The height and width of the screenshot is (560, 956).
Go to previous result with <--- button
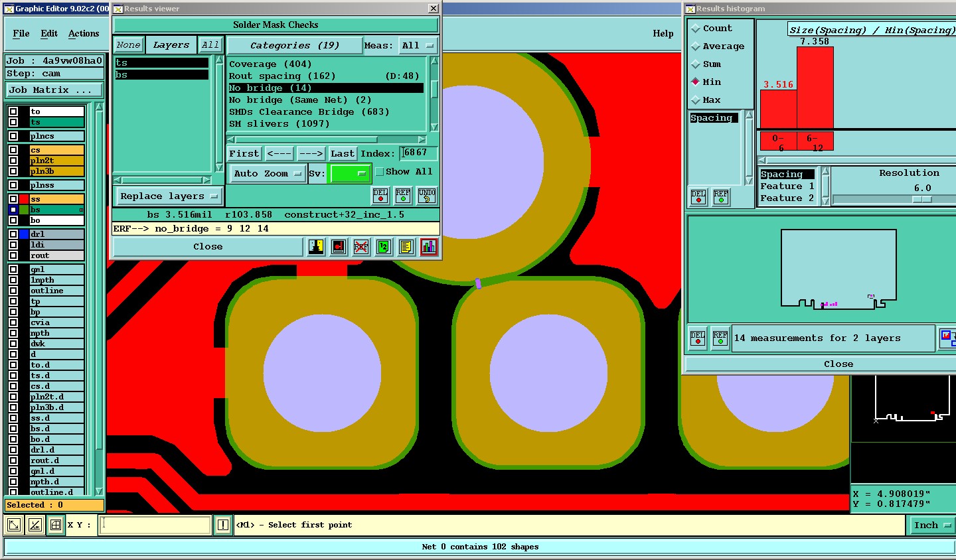(x=279, y=154)
